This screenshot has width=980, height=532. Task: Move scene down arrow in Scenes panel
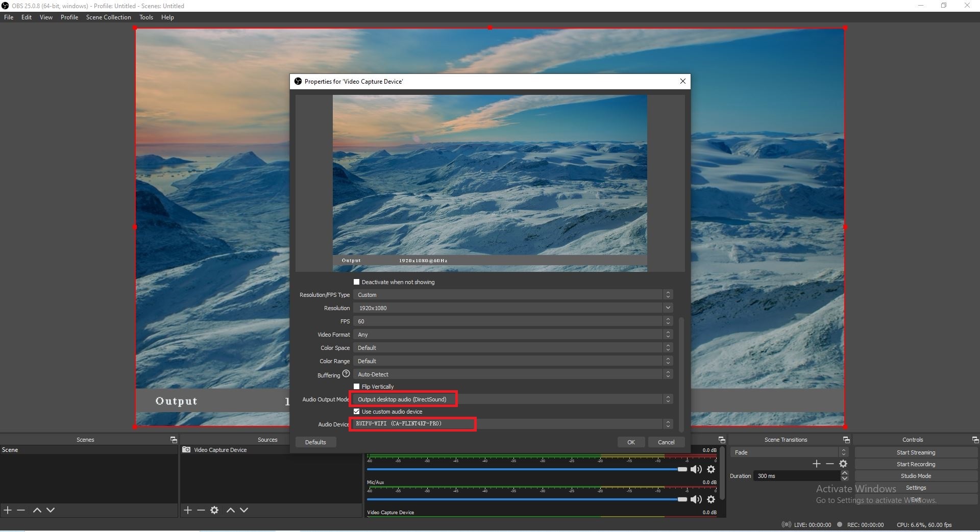[x=51, y=510]
